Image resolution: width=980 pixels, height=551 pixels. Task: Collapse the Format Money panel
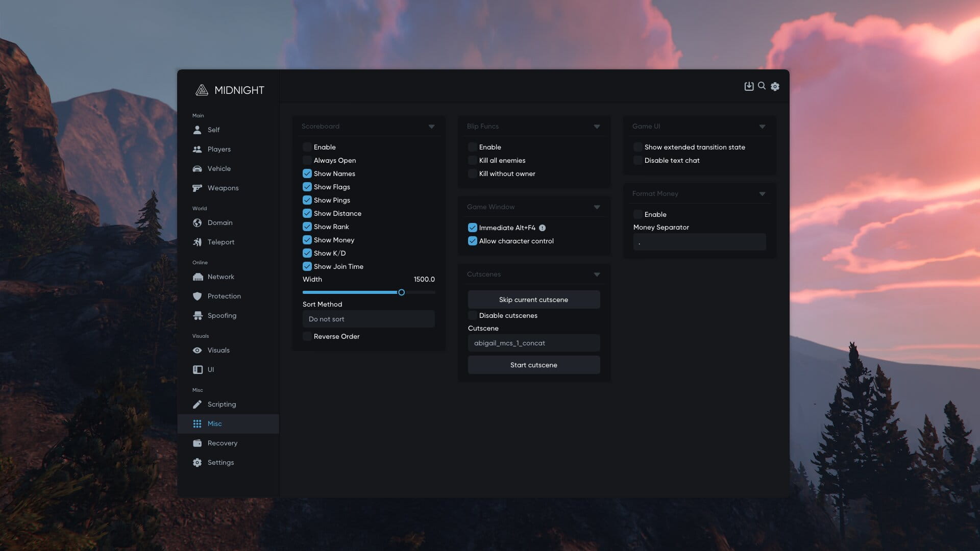coord(762,194)
